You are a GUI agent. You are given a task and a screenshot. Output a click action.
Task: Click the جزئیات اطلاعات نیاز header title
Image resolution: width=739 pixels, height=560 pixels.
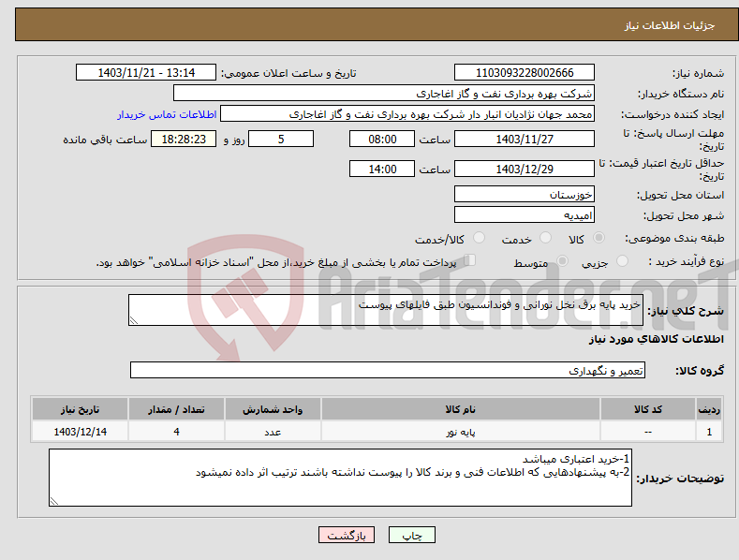tap(670, 25)
